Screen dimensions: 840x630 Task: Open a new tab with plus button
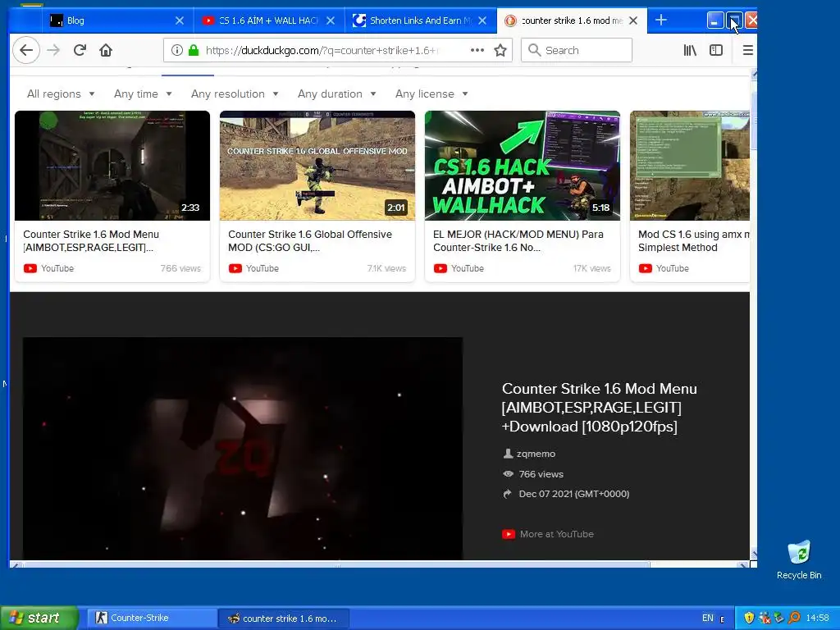coord(661,21)
